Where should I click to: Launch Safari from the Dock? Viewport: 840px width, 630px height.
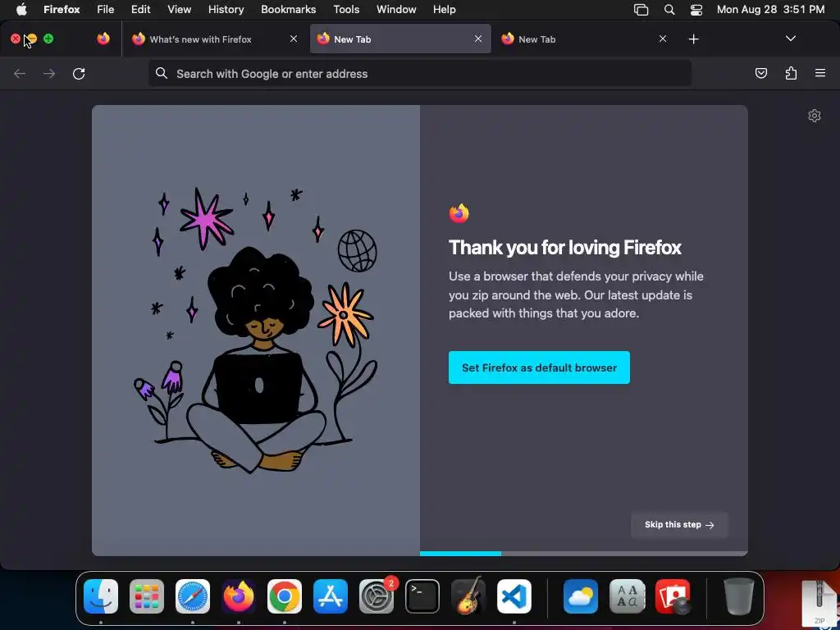pyautogui.click(x=193, y=596)
